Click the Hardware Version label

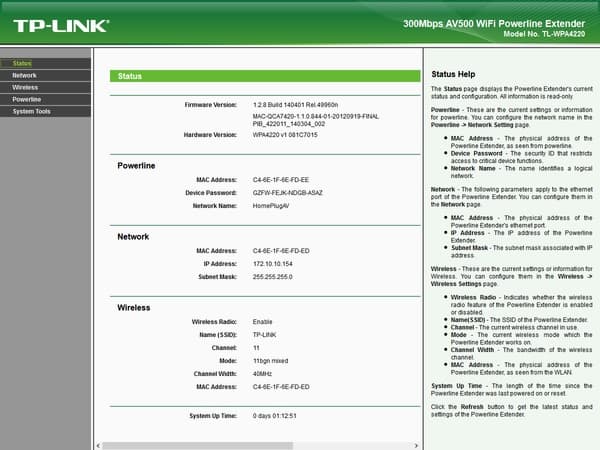point(210,135)
